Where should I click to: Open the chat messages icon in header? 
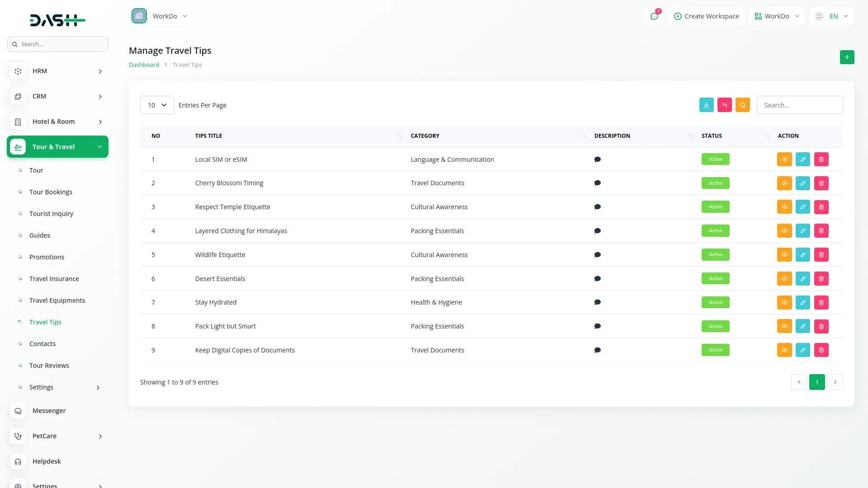click(654, 16)
